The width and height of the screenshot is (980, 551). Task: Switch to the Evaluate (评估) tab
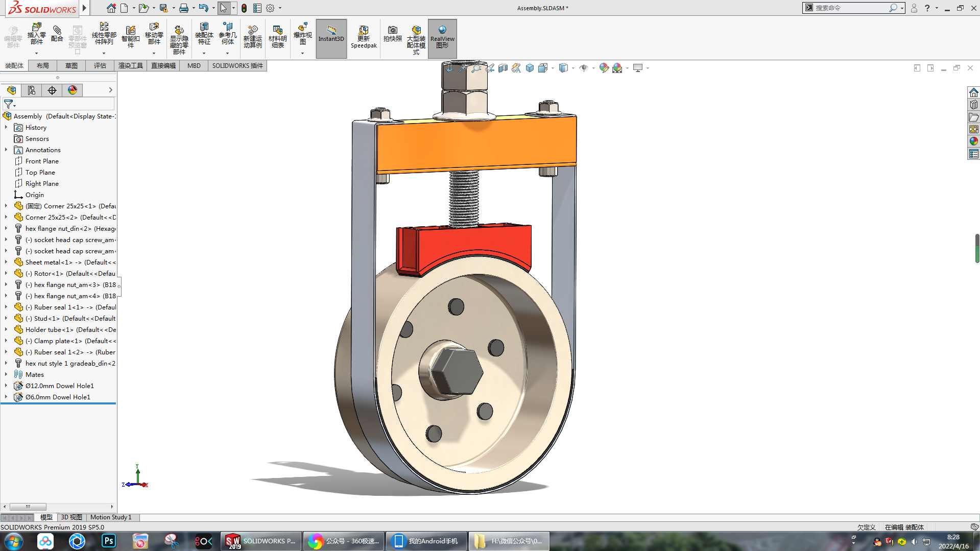[x=100, y=65]
